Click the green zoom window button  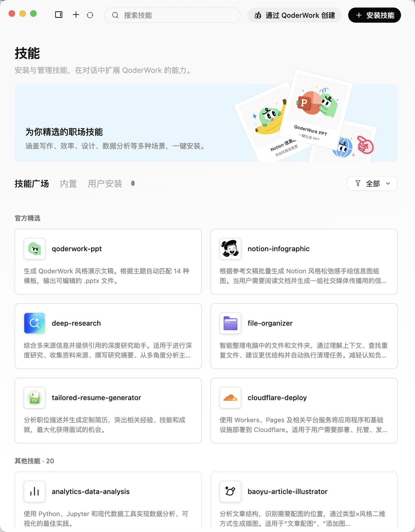point(33,14)
